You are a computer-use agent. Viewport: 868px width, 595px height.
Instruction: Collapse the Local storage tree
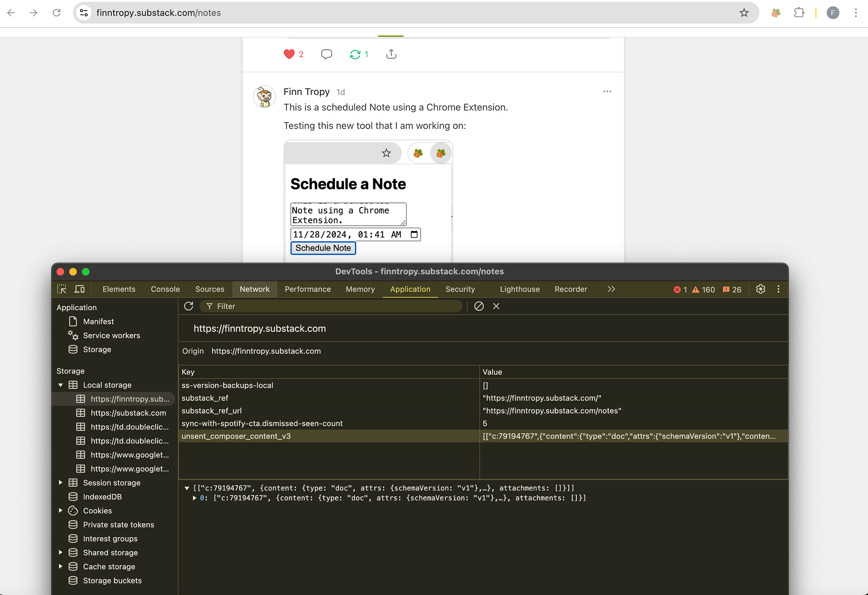[x=61, y=385]
